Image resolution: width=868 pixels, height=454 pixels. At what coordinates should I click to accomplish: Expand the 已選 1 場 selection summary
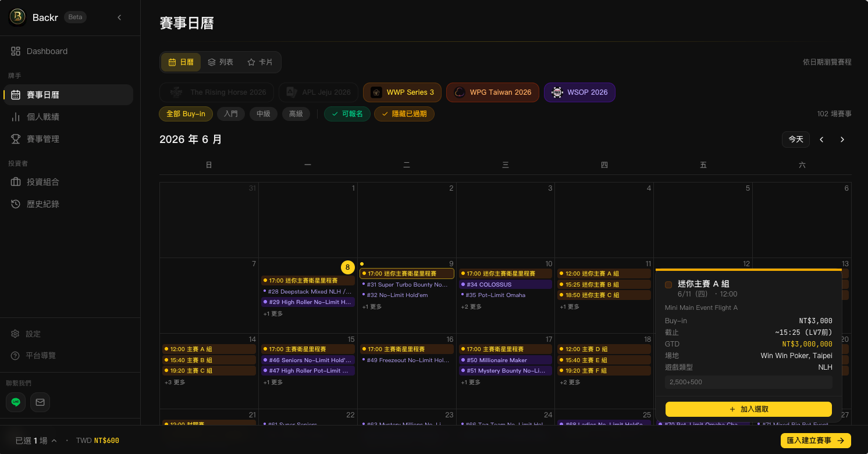pos(36,441)
